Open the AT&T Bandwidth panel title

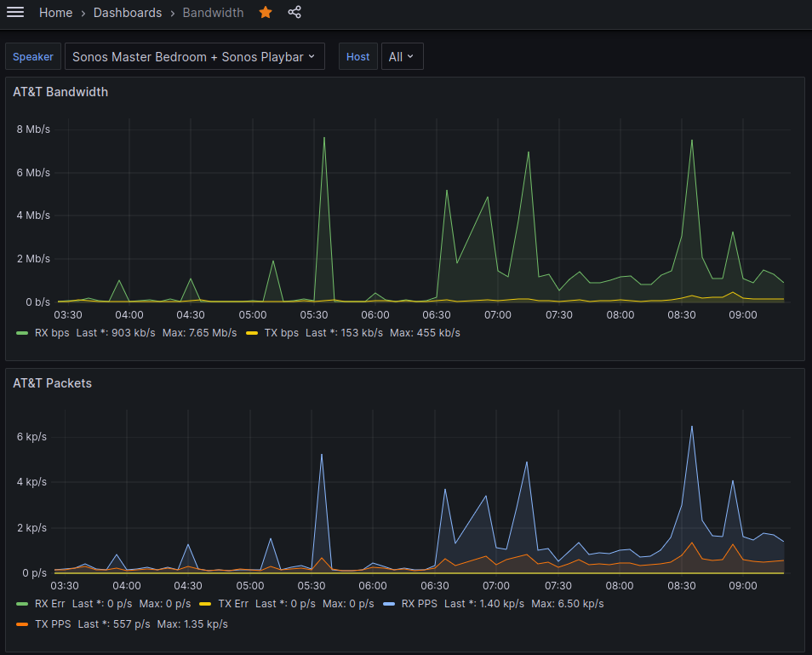click(x=60, y=92)
